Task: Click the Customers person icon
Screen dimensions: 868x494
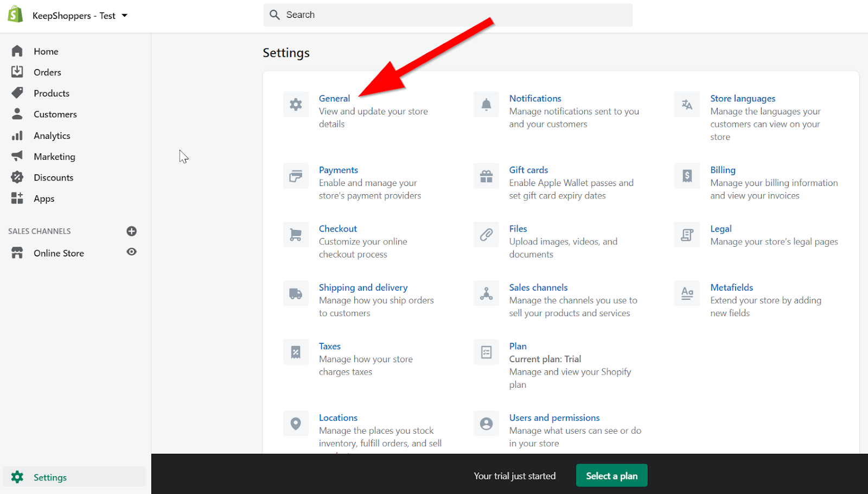Action: tap(17, 114)
